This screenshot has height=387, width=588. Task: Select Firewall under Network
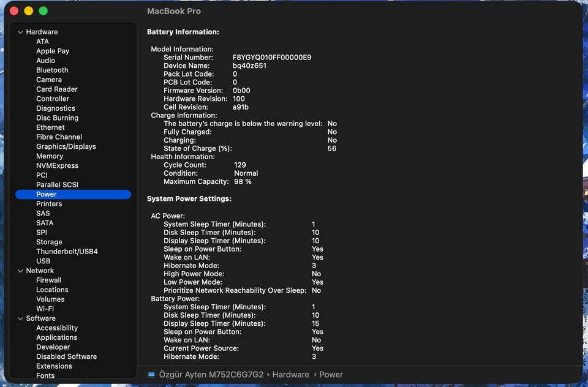(x=48, y=280)
